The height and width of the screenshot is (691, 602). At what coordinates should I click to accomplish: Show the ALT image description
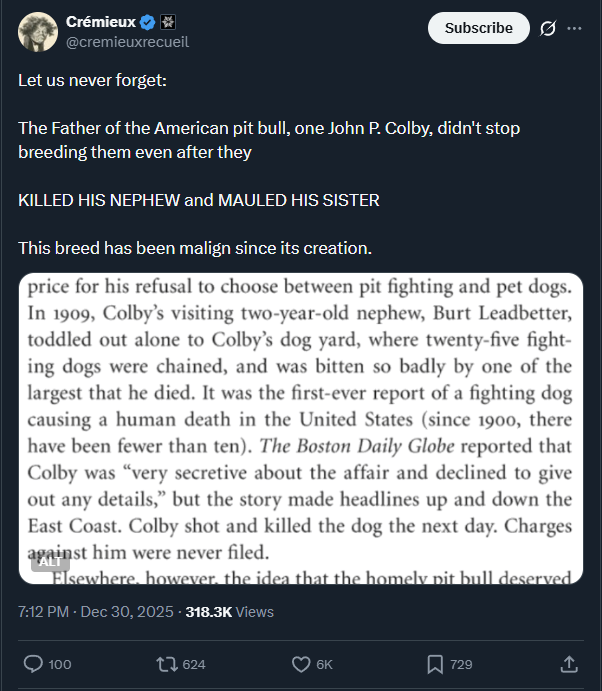(x=50, y=562)
